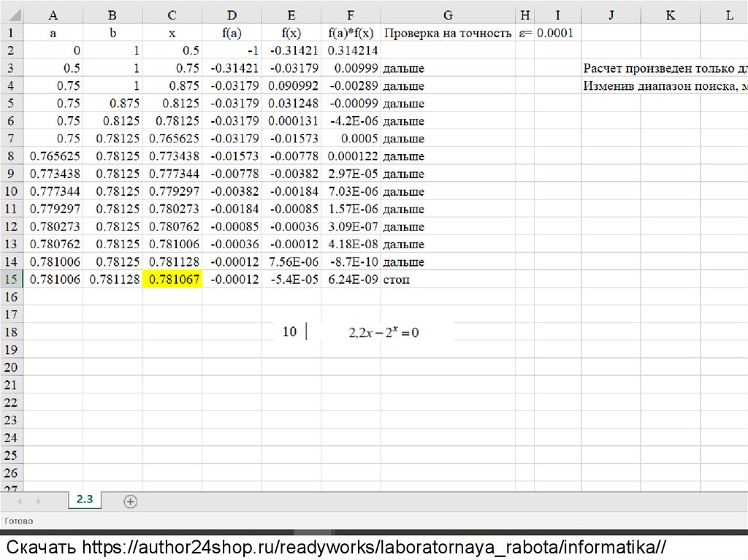Image resolution: width=748 pixels, height=560 pixels.
Task: Click the yellow cell 0.781067
Action: tap(172, 279)
